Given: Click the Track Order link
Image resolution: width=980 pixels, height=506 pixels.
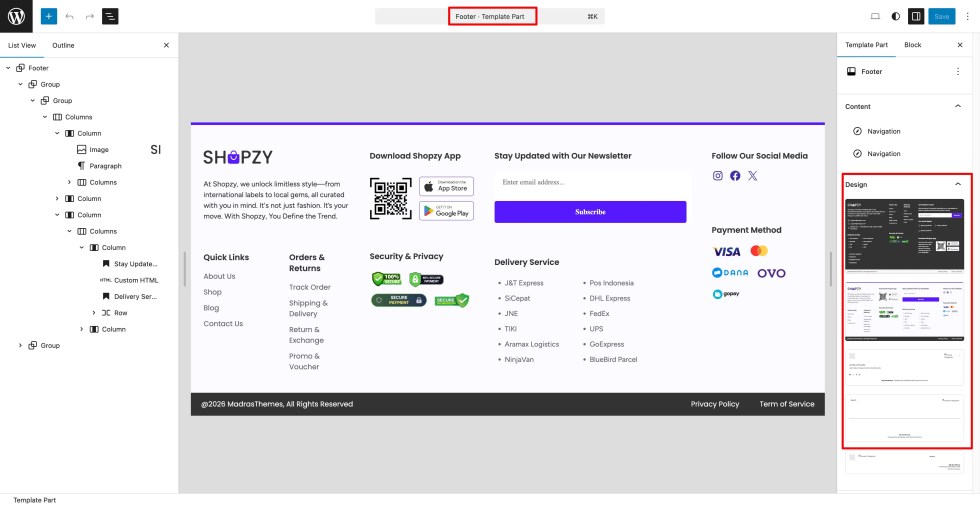Looking at the screenshot, I should point(309,287).
